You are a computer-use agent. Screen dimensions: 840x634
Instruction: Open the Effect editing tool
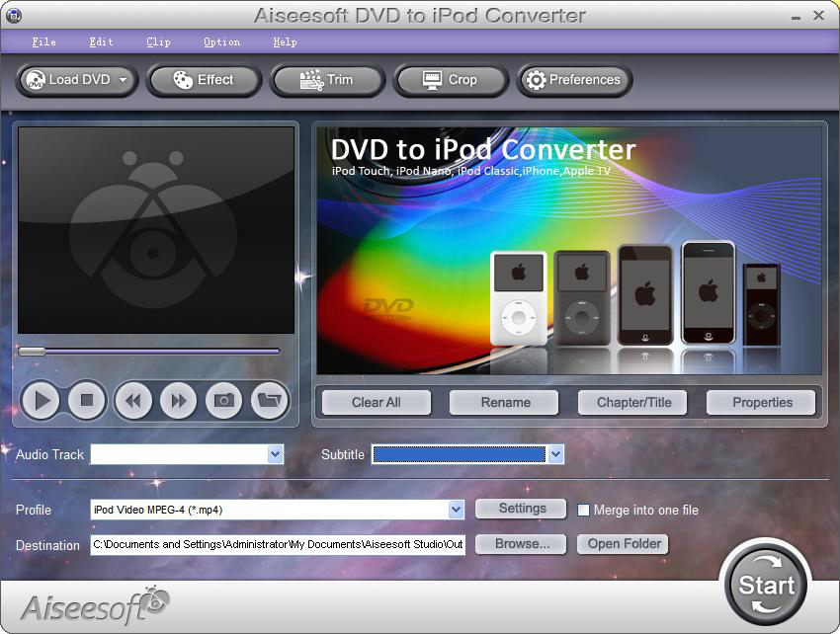pos(204,80)
